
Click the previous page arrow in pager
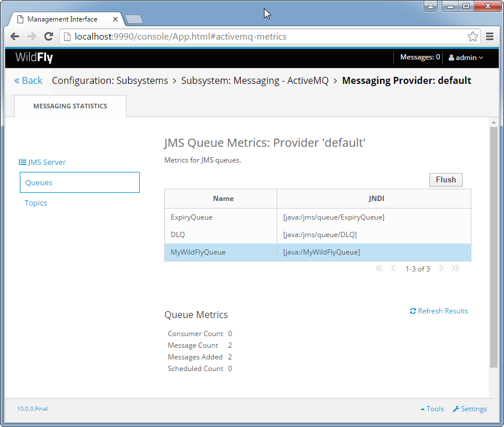tap(393, 269)
